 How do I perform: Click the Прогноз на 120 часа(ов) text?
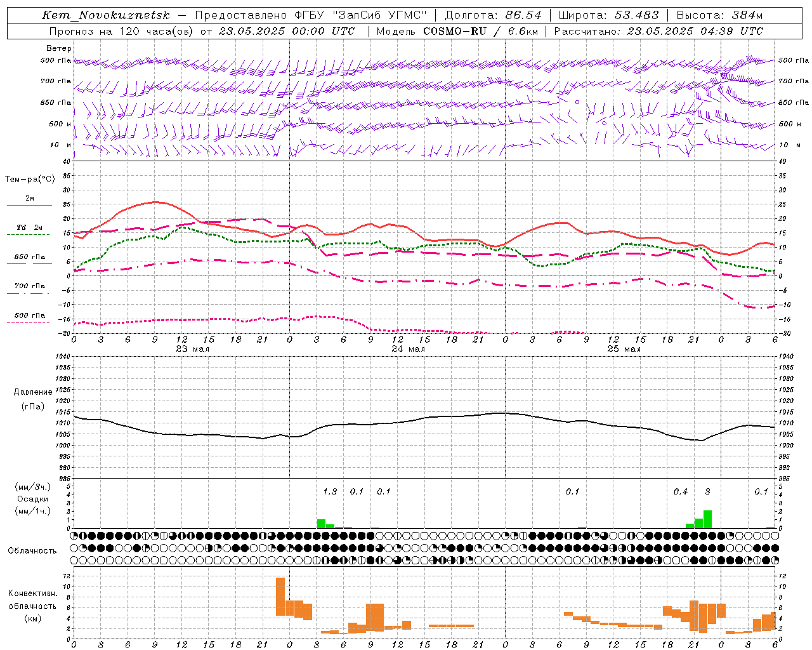pos(122,31)
